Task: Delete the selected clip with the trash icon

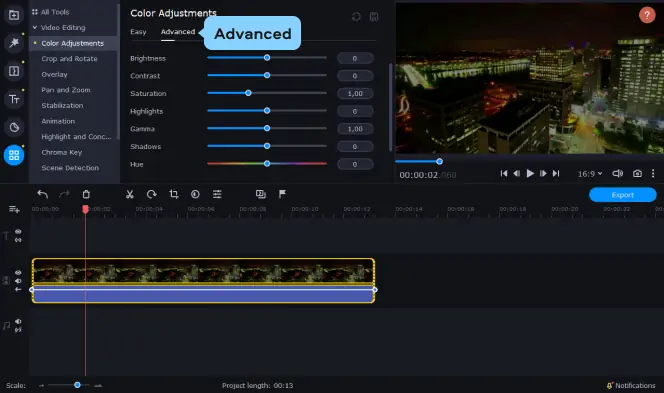Action: point(86,194)
